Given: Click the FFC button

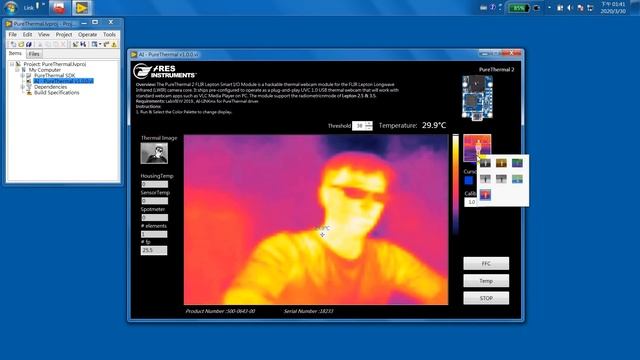Looking at the screenshot, I should click(486, 264).
